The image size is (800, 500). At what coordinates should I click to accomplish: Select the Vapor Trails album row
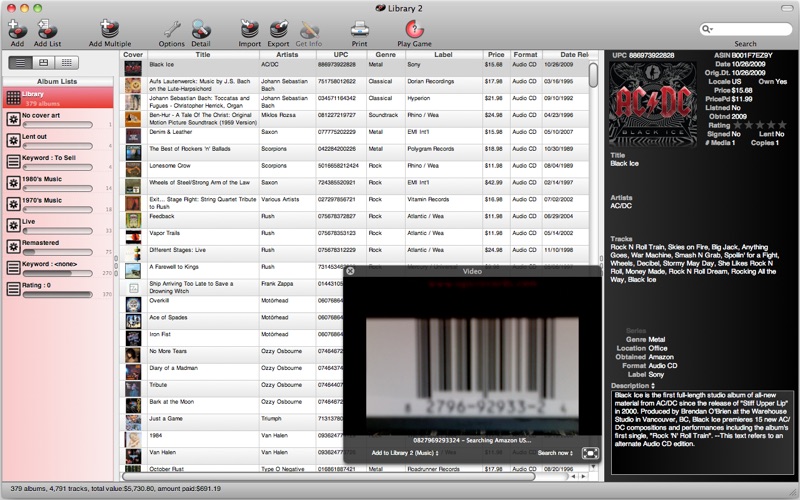click(355, 237)
